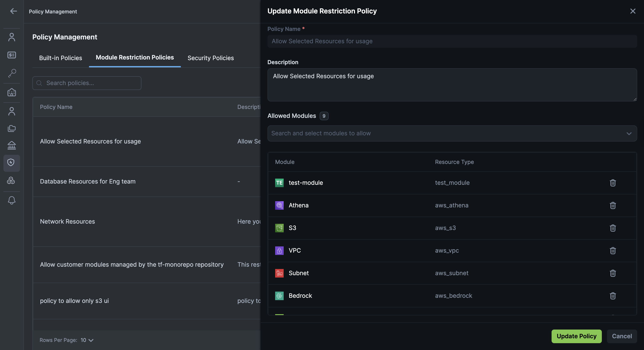The image size is (644, 350).
Task: Switch to the Security Policies tab
Action: click(210, 58)
